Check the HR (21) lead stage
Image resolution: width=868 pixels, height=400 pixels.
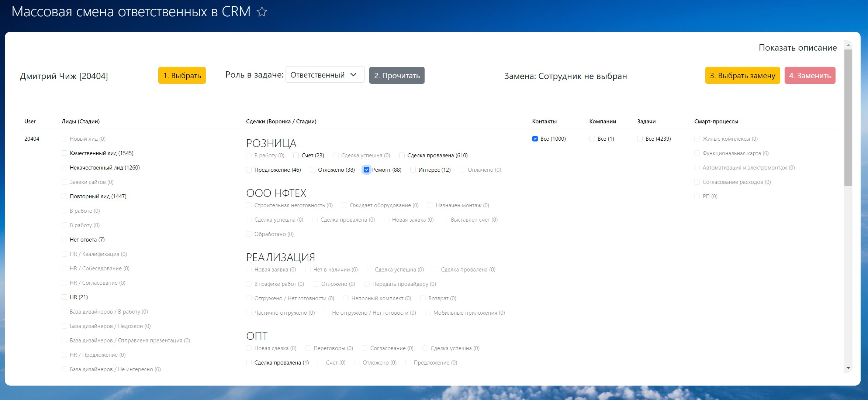pyautogui.click(x=65, y=297)
